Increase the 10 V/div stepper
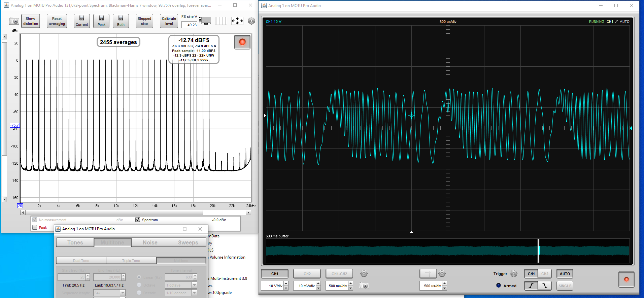This screenshot has width=644, height=298. (x=286, y=284)
